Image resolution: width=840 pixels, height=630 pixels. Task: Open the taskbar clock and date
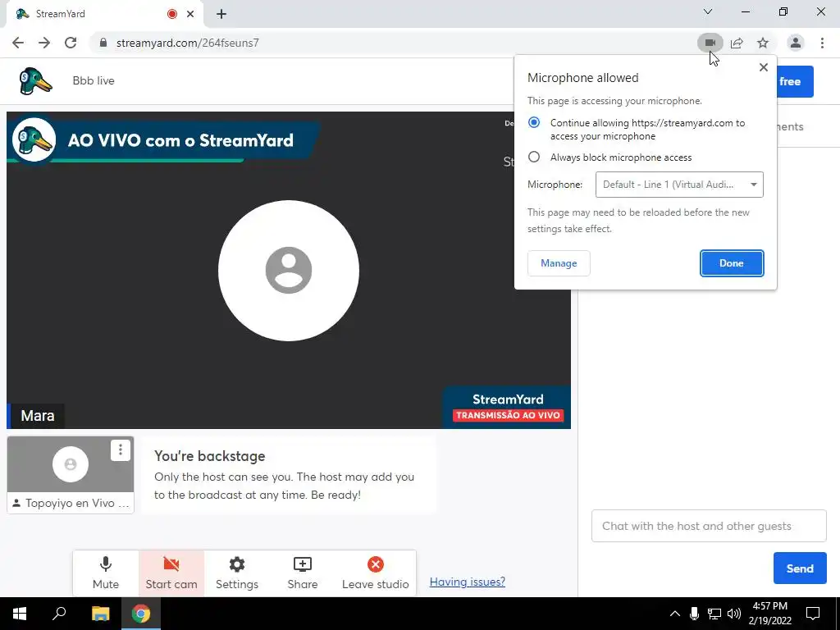[x=769, y=614]
